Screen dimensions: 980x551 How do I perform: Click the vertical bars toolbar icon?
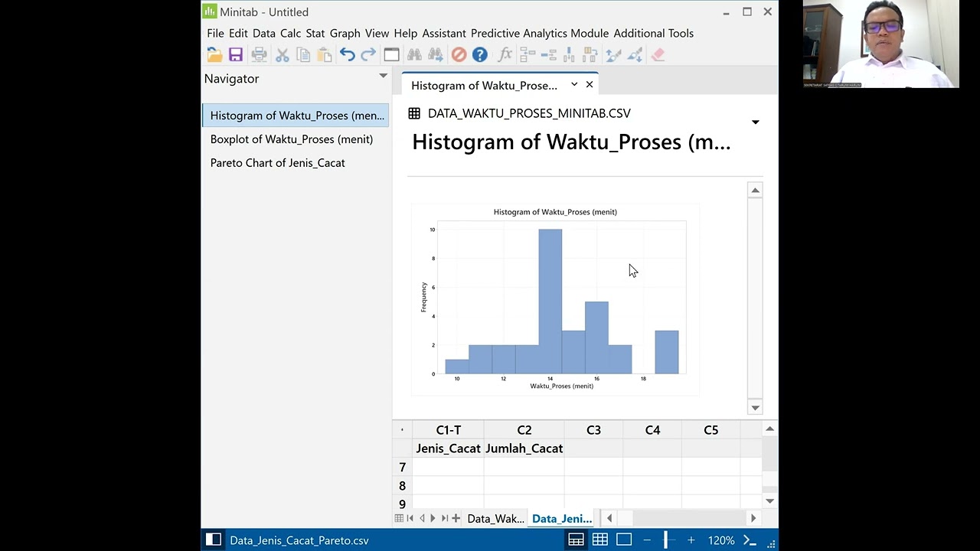(x=569, y=55)
